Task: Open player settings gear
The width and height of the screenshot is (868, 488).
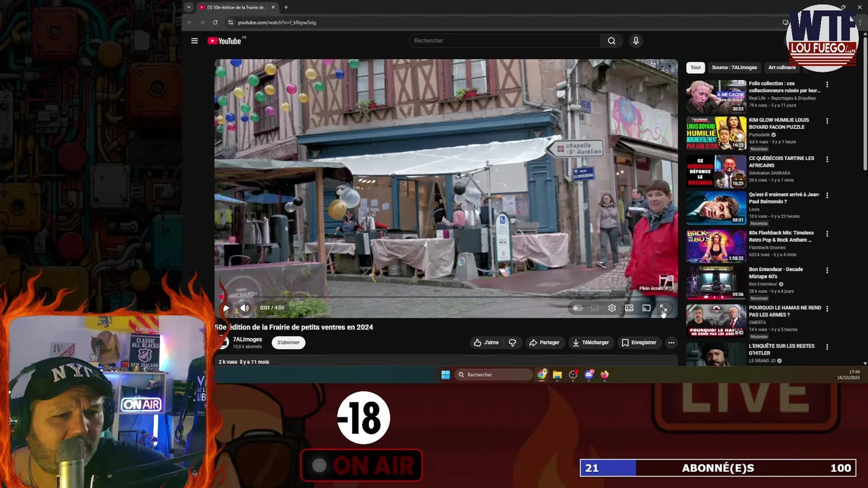Action: point(612,308)
